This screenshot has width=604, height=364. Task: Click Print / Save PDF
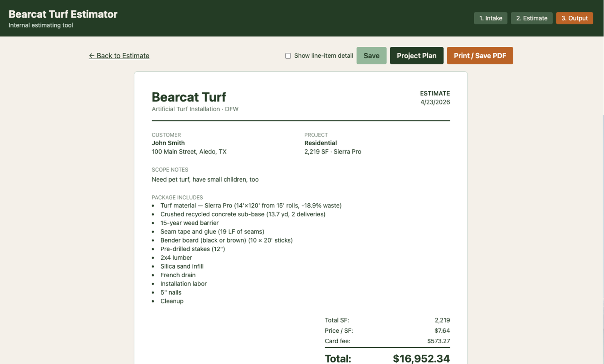point(480,55)
